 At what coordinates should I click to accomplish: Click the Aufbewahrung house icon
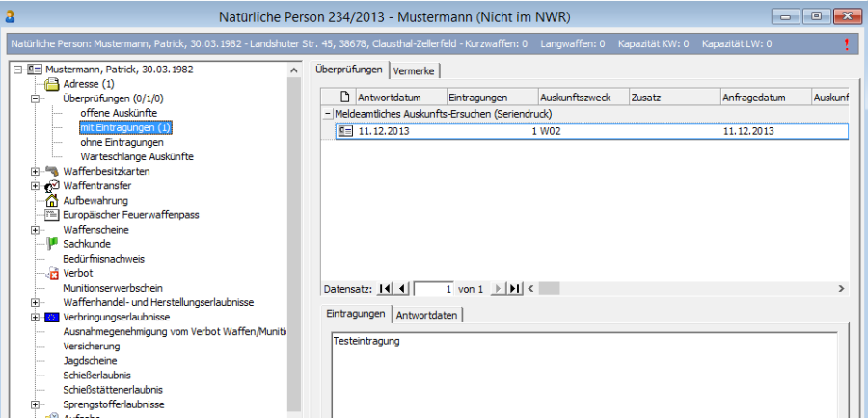tap(52, 200)
